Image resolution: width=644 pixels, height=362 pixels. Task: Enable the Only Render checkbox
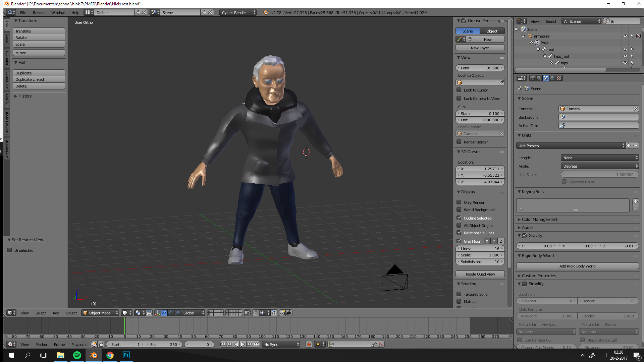click(459, 202)
